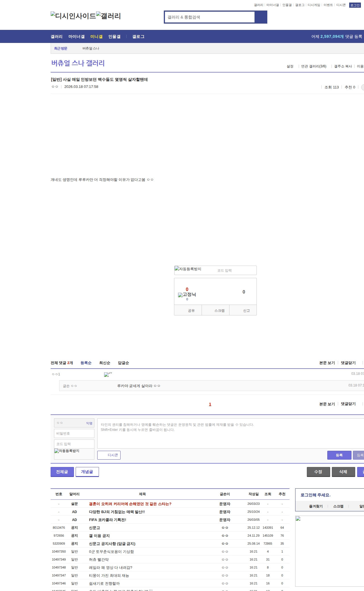The width and height of the screenshot is (364, 591).
Task: Click the comment text area
Action: tap(231, 433)
